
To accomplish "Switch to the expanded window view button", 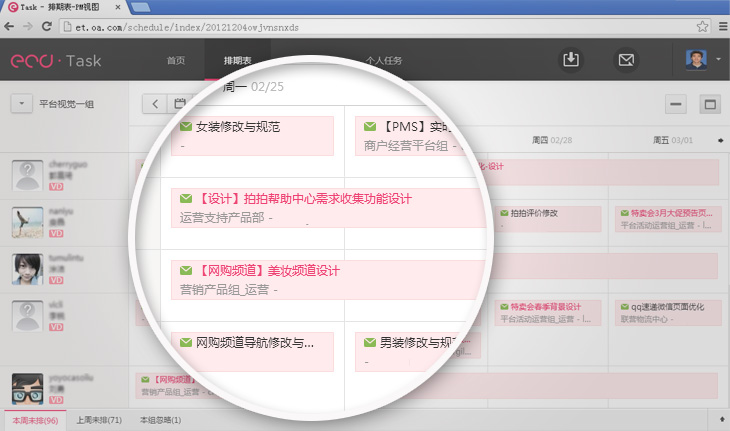I will [x=709, y=104].
